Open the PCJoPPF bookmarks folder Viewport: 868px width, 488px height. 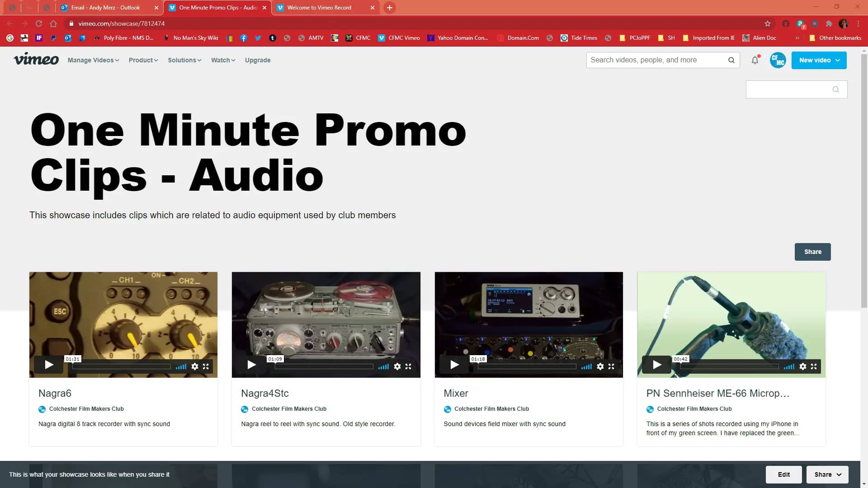635,38
